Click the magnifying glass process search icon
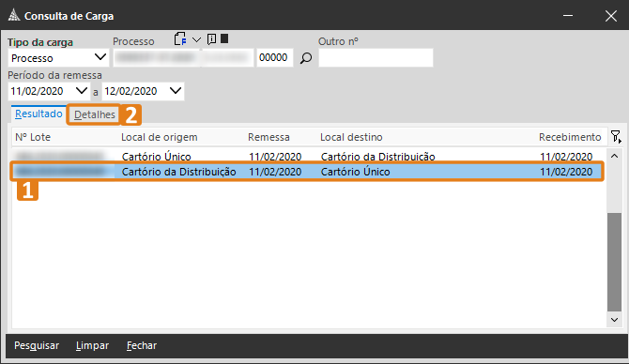629x364 pixels. click(306, 58)
